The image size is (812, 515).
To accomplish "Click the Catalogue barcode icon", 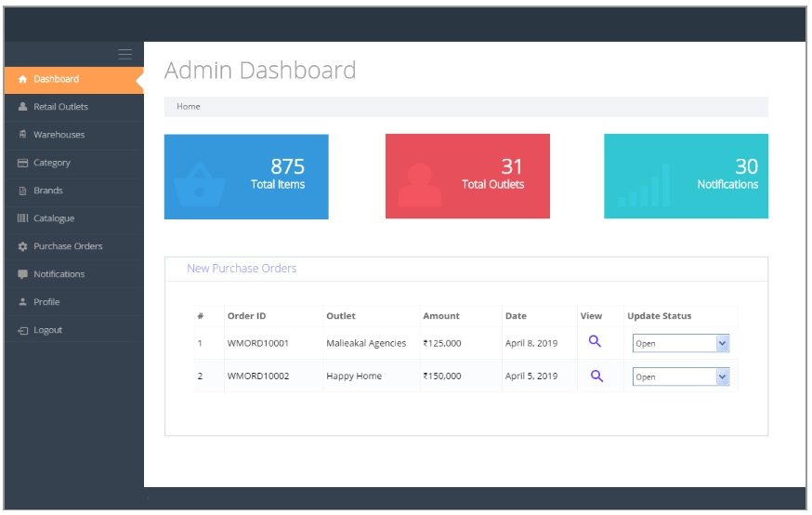I will click(22, 219).
